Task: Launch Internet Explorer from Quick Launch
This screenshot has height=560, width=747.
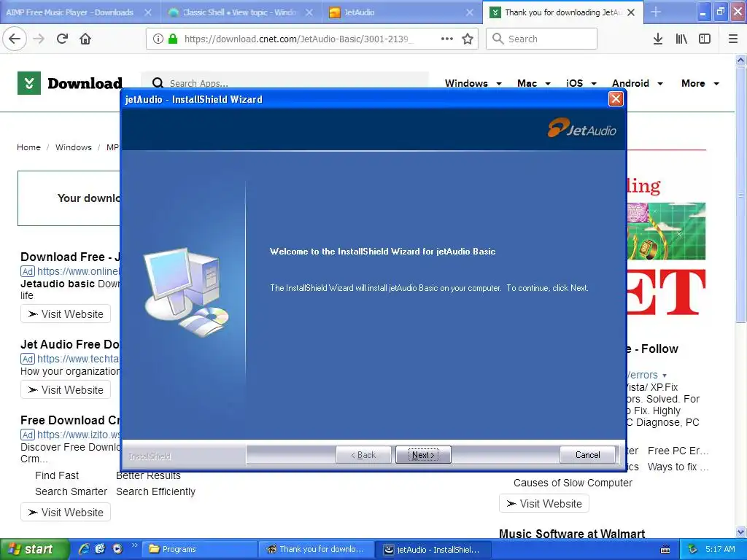Action: pyautogui.click(x=84, y=548)
